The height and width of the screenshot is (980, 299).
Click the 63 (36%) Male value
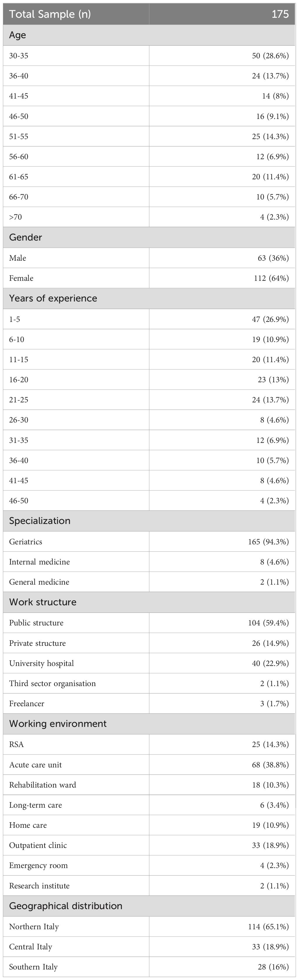[273, 258]
